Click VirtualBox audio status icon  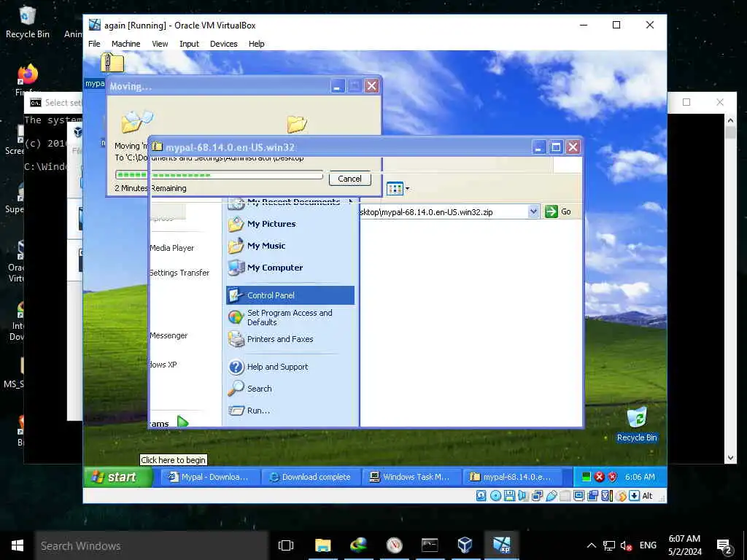tap(523, 496)
